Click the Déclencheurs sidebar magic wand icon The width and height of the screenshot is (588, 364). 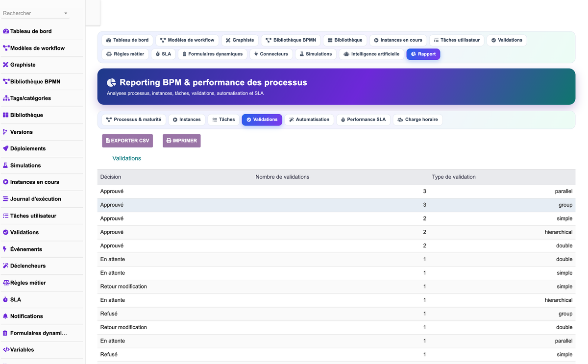click(6, 266)
